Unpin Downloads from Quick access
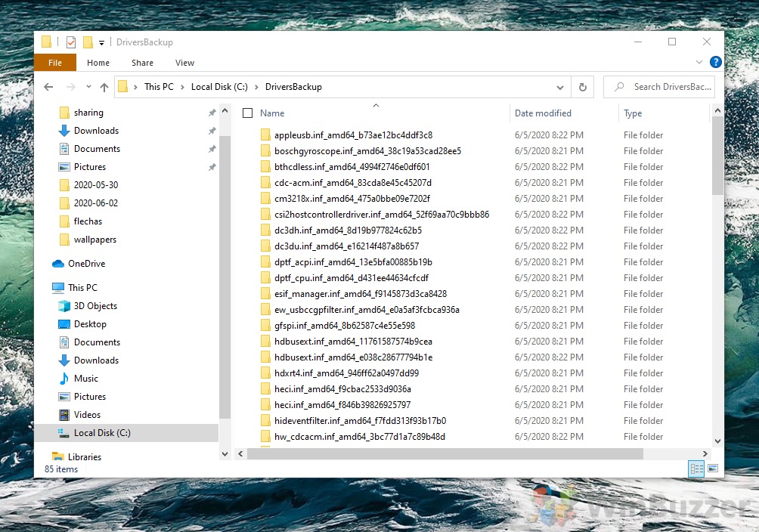The height and width of the screenshot is (532, 759). click(212, 130)
